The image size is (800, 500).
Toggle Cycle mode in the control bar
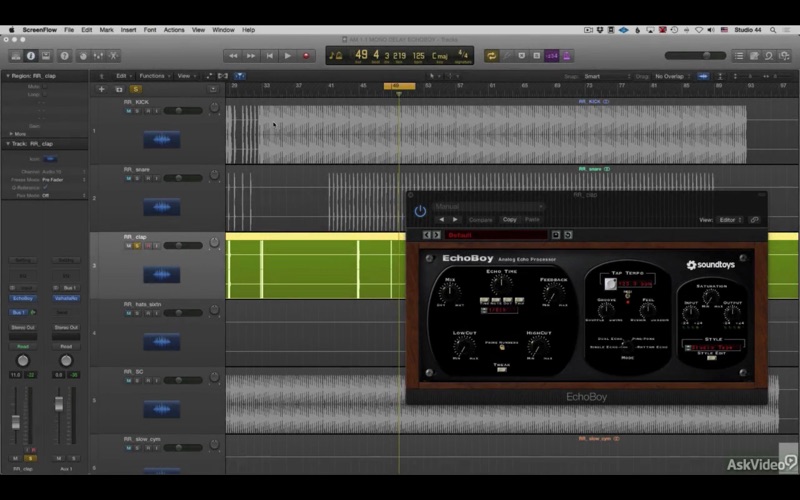tap(491, 56)
